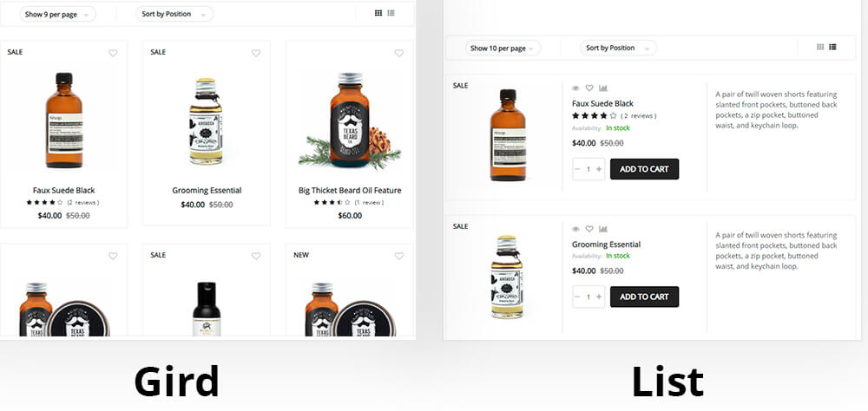This screenshot has height=411, width=868.
Task: Select list view icon in right panel toolbar
Action: coord(832,47)
